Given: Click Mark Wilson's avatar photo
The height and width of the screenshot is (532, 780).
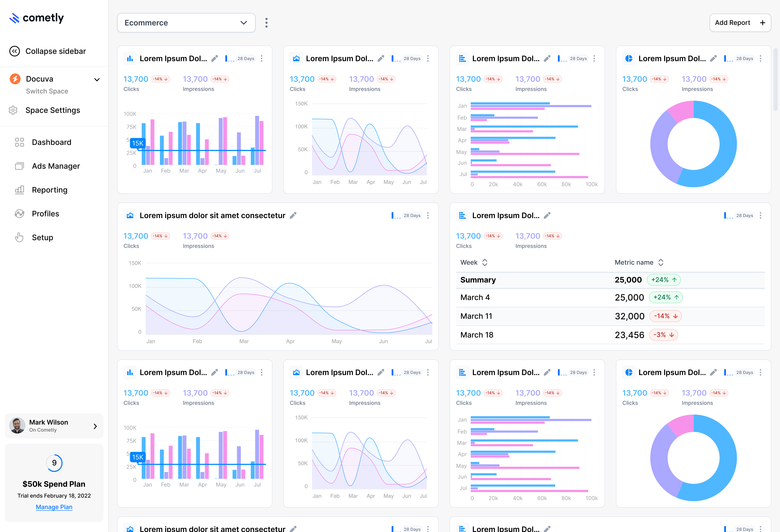Looking at the screenshot, I should (x=17, y=426).
